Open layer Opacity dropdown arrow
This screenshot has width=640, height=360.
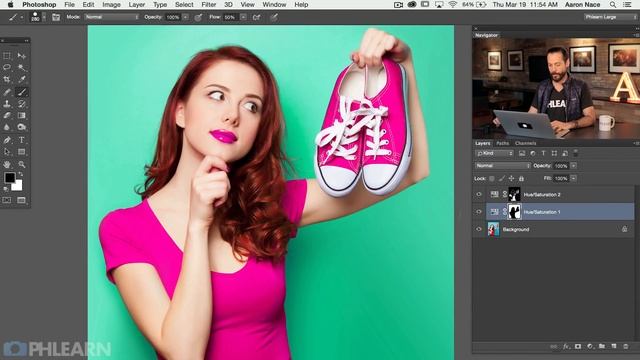click(x=573, y=166)
